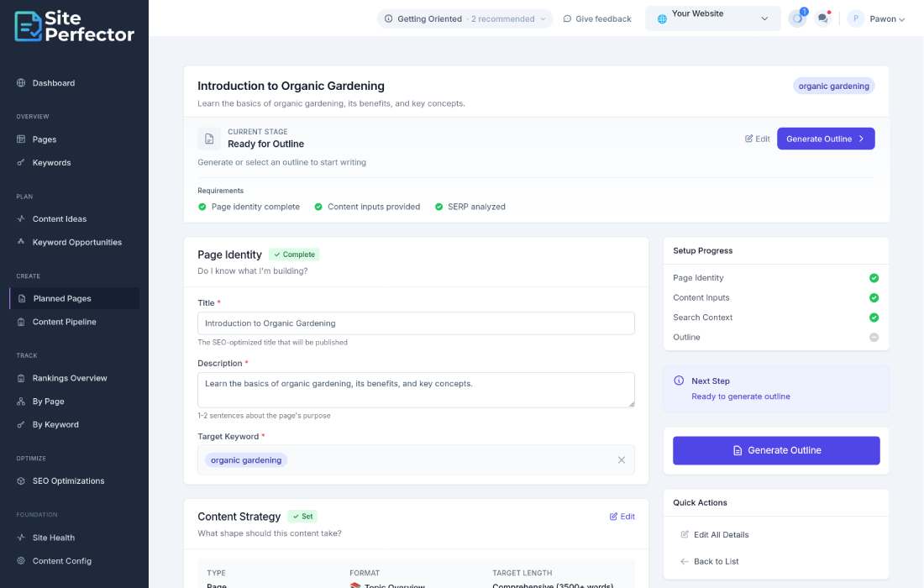The width and height of the screenshot is (924, 588).
Task: Open the Pawon account menu chevron
Action: [x=902, y=19]
